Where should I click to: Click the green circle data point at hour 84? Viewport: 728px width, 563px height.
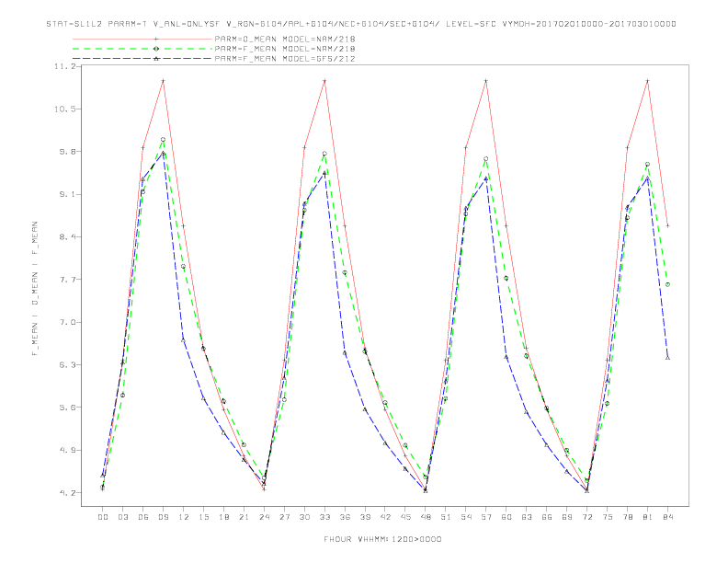click(667, 284)
